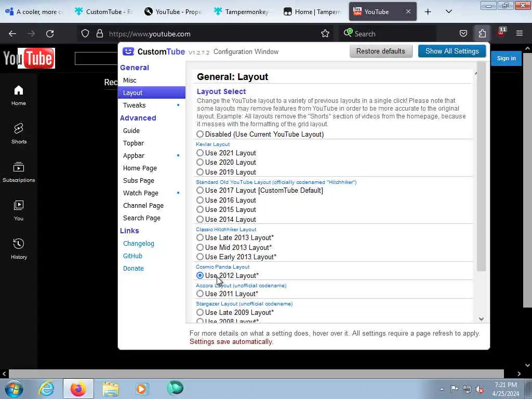Screen dimensions: 532x399
Task: Switch to CustomTube browser tab
Action: click(x=104, y=11)
